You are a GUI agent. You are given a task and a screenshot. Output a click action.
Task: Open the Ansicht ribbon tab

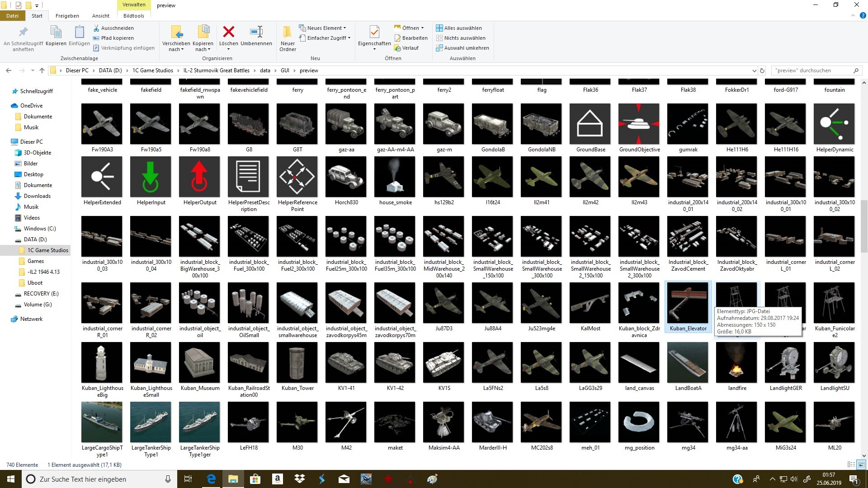100,16
